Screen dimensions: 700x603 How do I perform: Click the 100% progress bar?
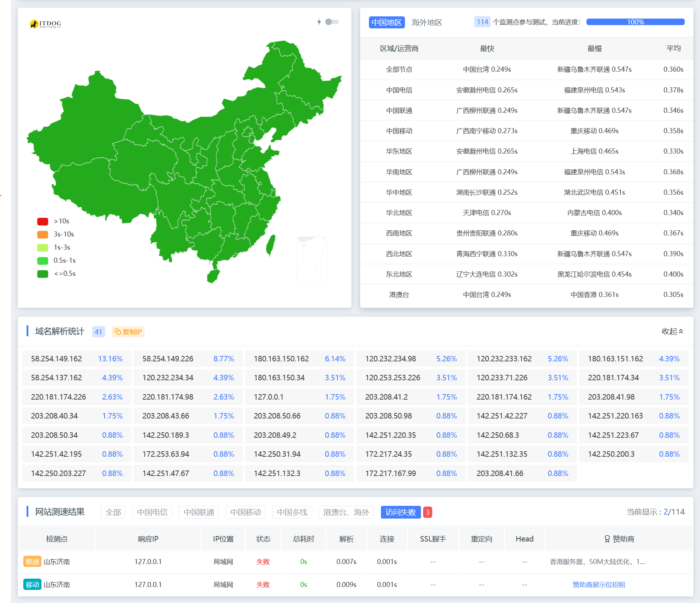pos(635,22)
